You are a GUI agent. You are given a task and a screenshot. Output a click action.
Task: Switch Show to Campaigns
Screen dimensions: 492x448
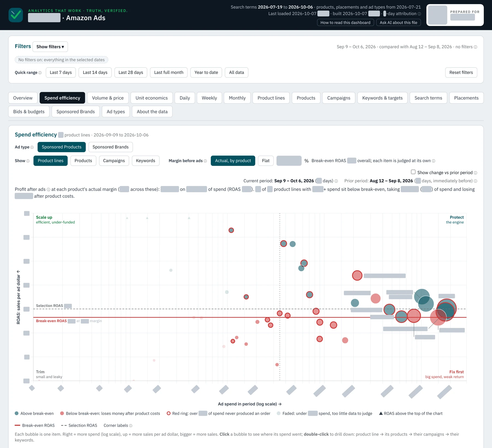114,161
